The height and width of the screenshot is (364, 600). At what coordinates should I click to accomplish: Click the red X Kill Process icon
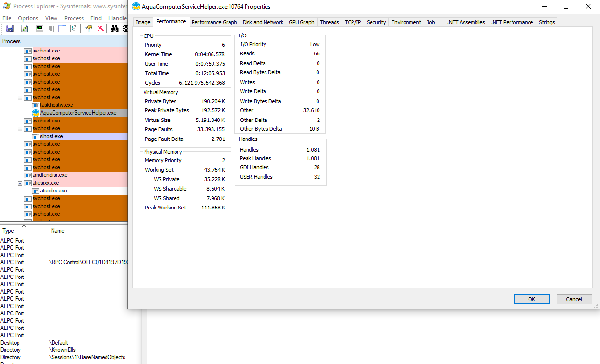click(x=100, y=29)
